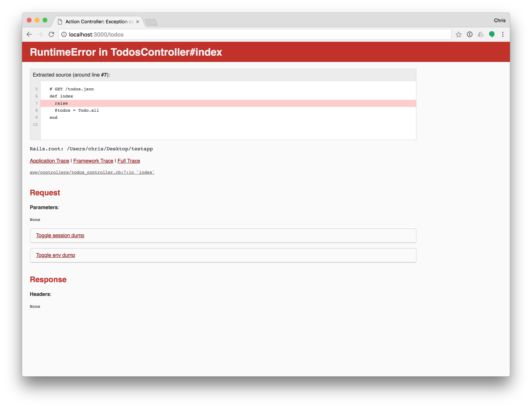Select the 1Password extension icon
This screenshot has height=408, width=532.
point(470,34)
